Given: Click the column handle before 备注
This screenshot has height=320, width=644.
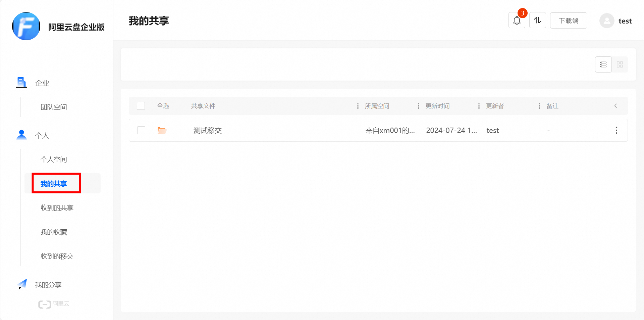Looking at the screenshot, I should (539, 106).
